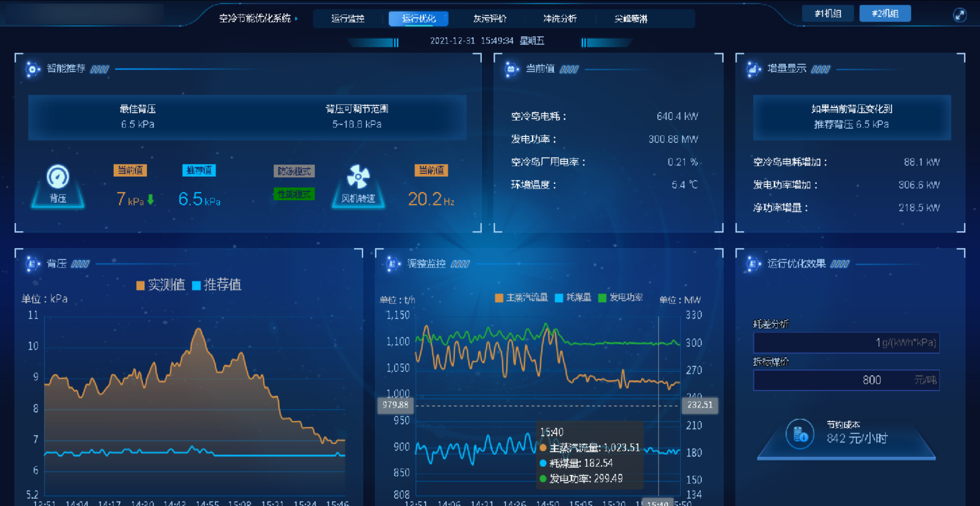The image size is (980, 506).
Task: Select 性能模式 mode
Action: pos(294,194)
